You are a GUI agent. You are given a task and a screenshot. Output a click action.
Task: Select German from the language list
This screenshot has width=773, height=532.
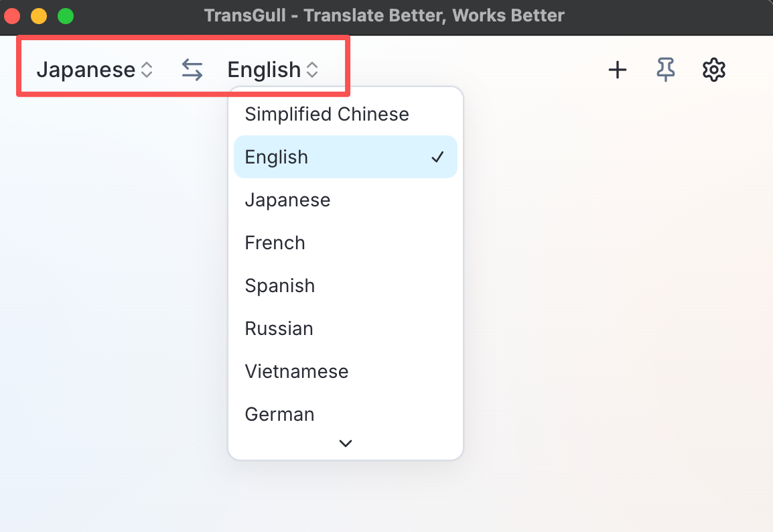(279, 414)
